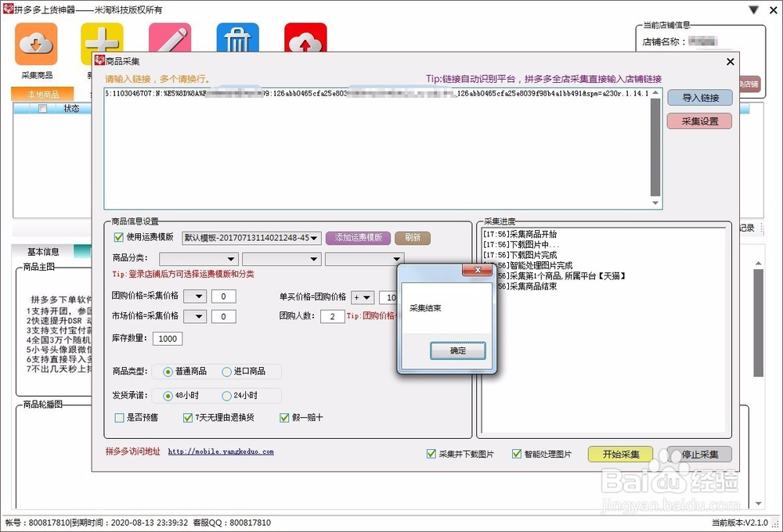The image size is (783, 532).
Task: Click log line 采集商品开始
Action: (x=520, y=234)
